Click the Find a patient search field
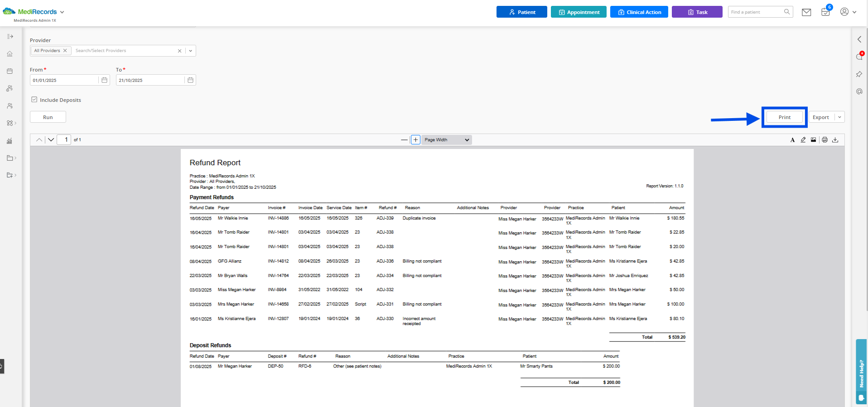This screenshot has width=868, height=407. [x=756, y=12]
